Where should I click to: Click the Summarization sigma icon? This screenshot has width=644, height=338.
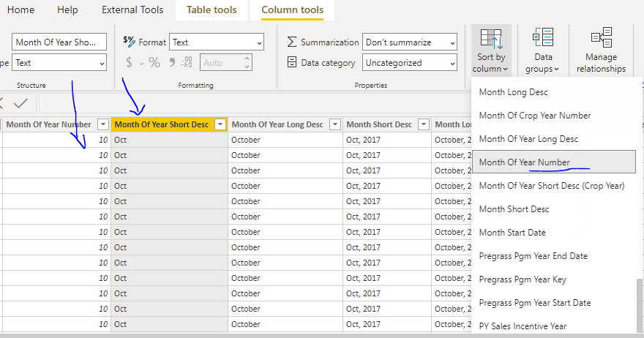pyautogui.click(x=291, y=42)
